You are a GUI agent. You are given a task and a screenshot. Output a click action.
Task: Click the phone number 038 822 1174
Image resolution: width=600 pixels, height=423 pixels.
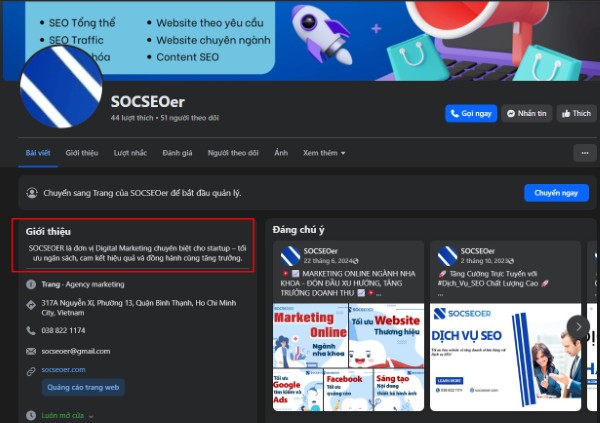click(x=64, y=330)
